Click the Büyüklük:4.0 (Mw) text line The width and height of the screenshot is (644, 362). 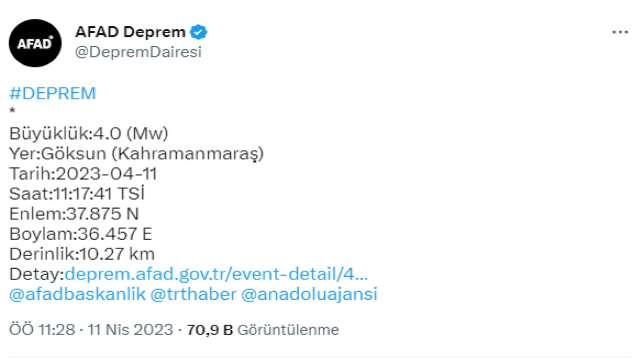click(89, 134)
